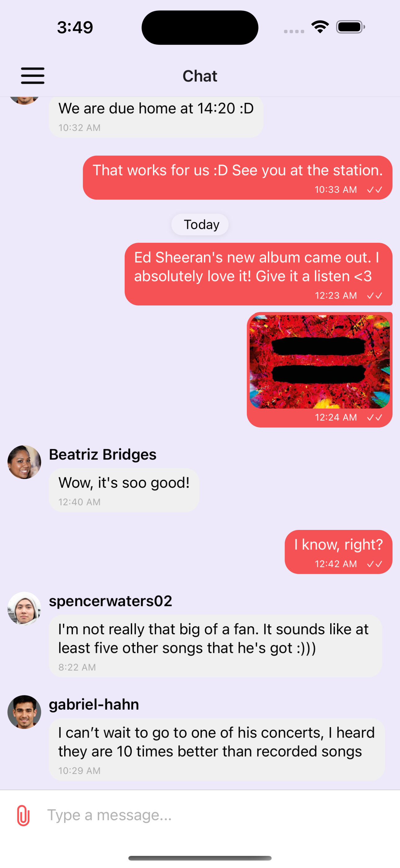
Task: Tap the Wi-Fi status icon
Action: coord(320,27)
